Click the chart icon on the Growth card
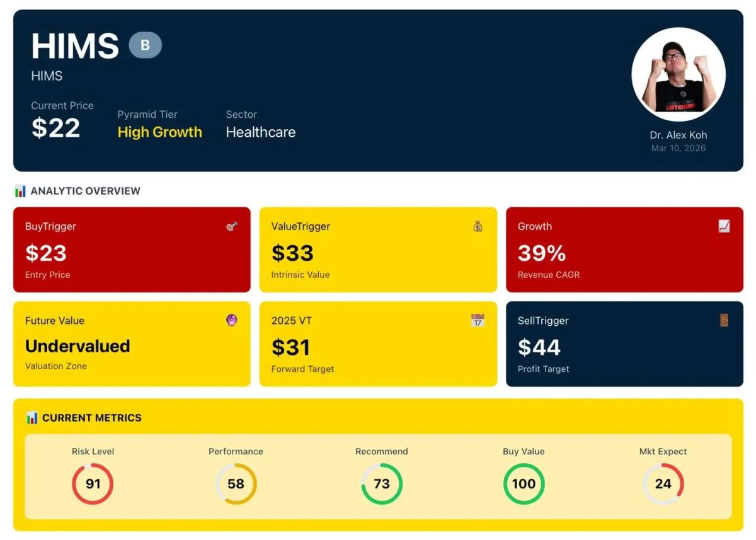The image size is (756, 540). coord(724,226)
